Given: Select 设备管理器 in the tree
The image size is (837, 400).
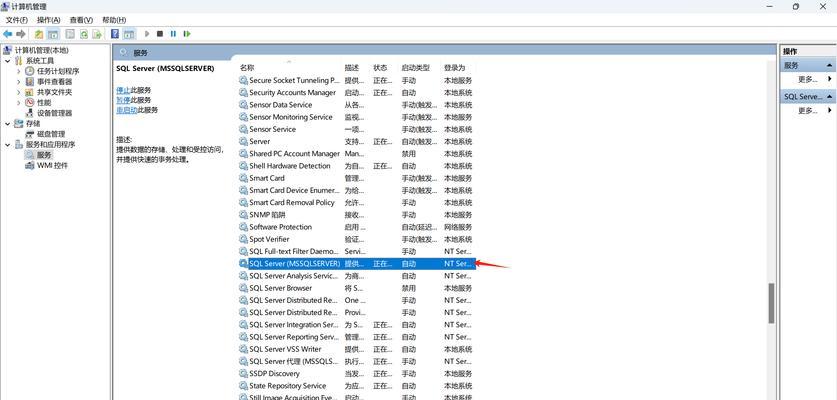Looking at the screenshot, I should (x=54, y=113).
